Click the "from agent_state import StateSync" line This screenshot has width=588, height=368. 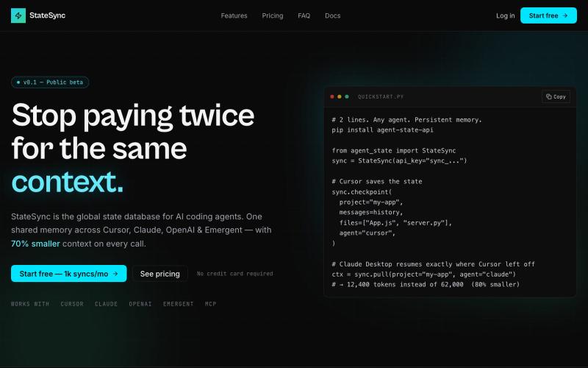coord(394,151)
